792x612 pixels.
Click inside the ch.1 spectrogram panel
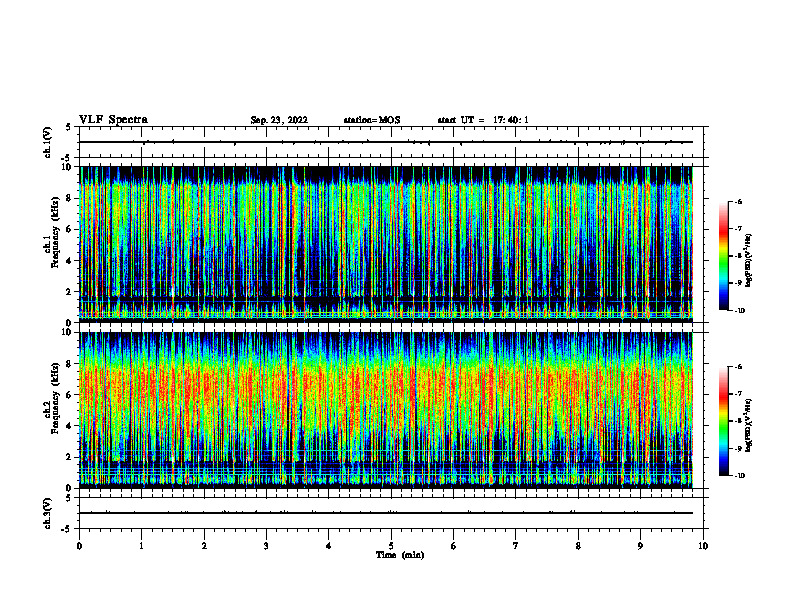(386, 244)
